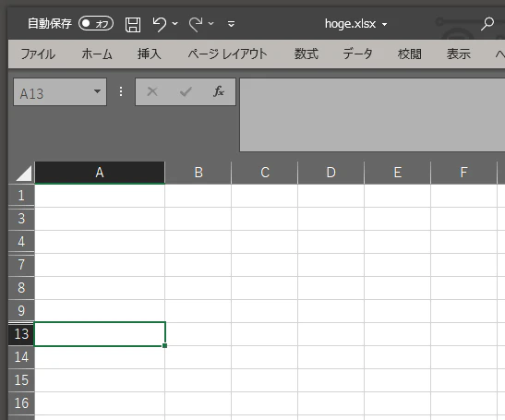Viewport: 505px width, 420px height.
Task: Select cell D8
Action: [x=331, y=288]
